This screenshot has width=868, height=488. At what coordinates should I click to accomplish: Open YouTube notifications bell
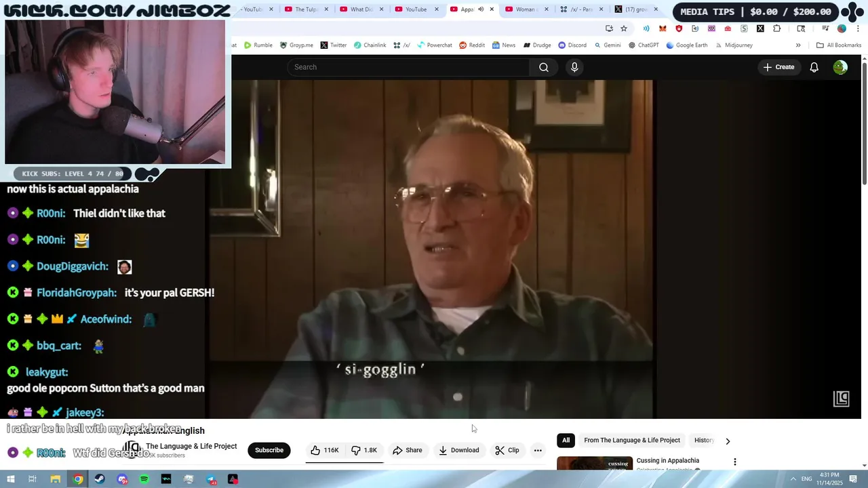[x=814, y=67]
